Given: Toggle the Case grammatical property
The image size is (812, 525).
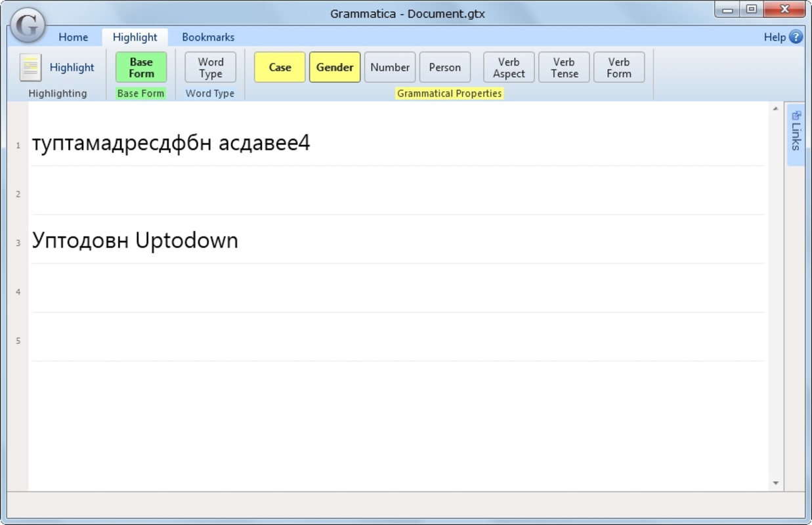Looking at the screenshot, I should [280, 67].
